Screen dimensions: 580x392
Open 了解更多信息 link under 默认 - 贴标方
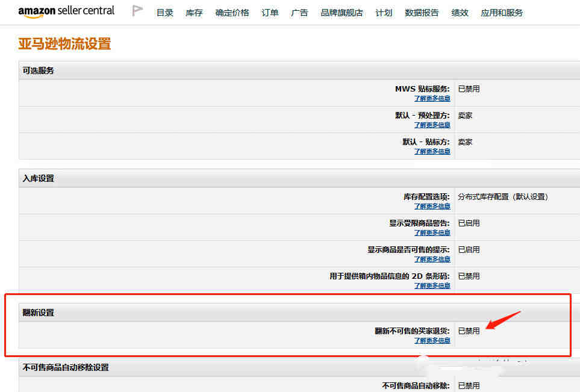(x=432, y=151)
